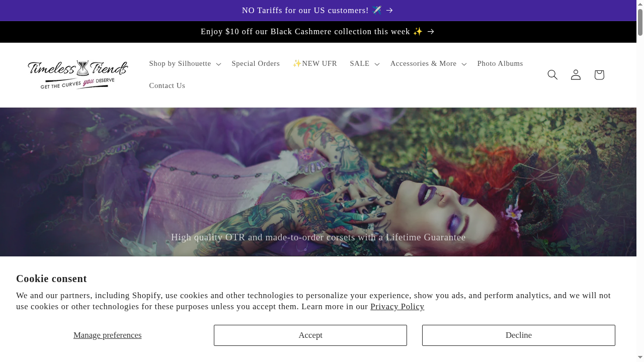Open Manage preferences for cookies
The height and width of the screenshot is (362, 644).
[107, 335]
